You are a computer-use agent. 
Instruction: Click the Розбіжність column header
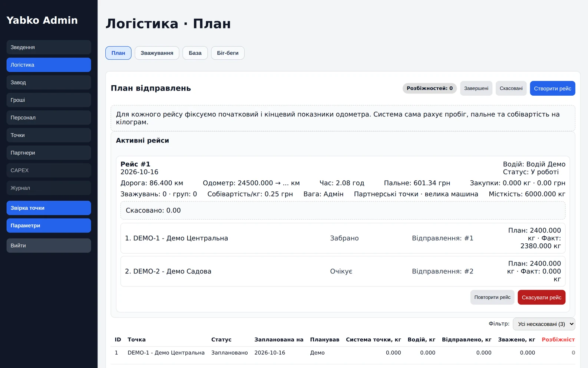pos(558,339)
